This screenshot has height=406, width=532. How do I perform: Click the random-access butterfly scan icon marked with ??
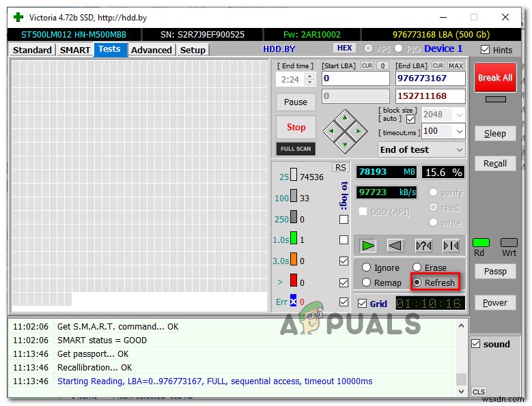[x=423, y=246]
